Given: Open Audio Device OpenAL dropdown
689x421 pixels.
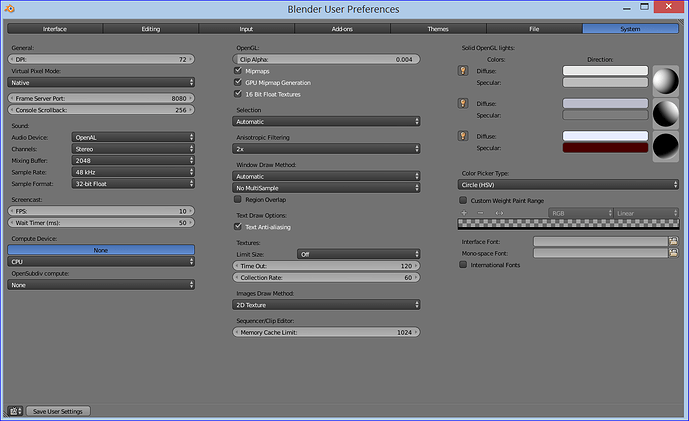Looking at the screenshot, I should (x=133, y=137).
